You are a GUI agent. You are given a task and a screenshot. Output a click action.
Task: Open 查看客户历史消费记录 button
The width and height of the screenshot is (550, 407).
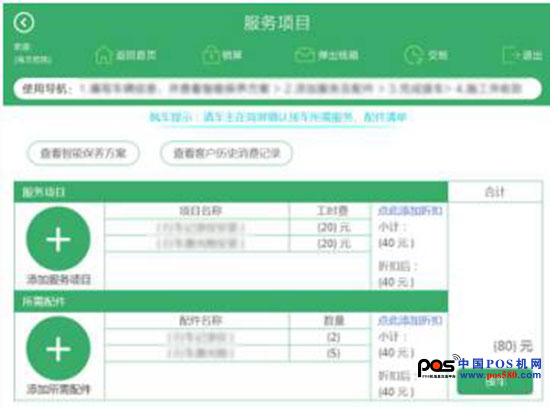[x=227, y=153]
